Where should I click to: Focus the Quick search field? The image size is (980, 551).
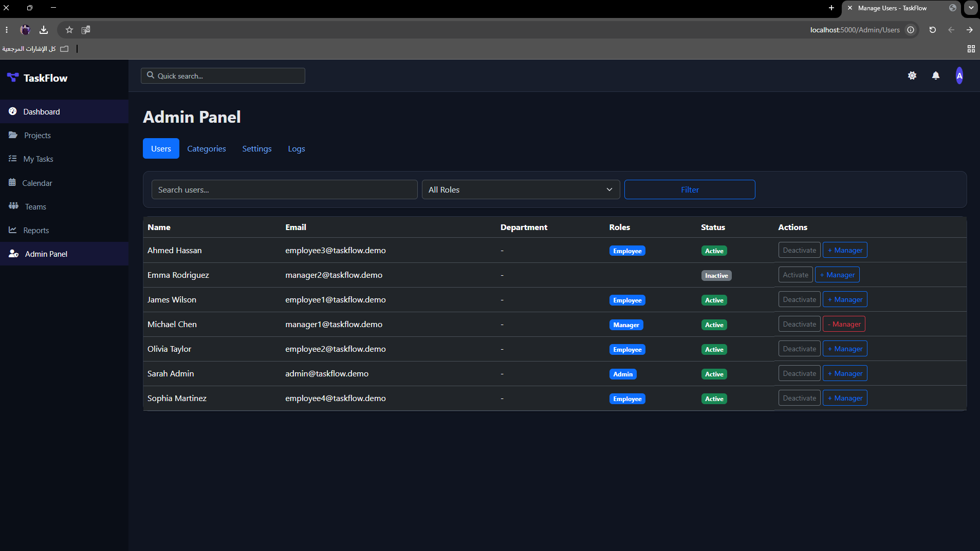(x=223, y=75)
